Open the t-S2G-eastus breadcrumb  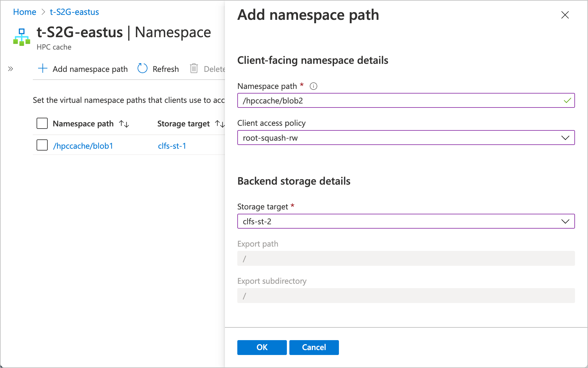(74, 12)
